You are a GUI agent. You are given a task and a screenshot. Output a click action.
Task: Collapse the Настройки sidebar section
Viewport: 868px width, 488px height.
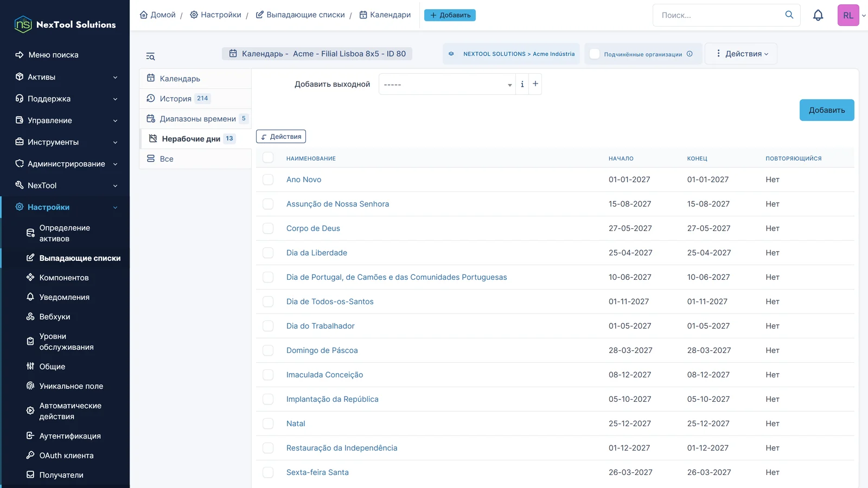(x=65, y=207)
